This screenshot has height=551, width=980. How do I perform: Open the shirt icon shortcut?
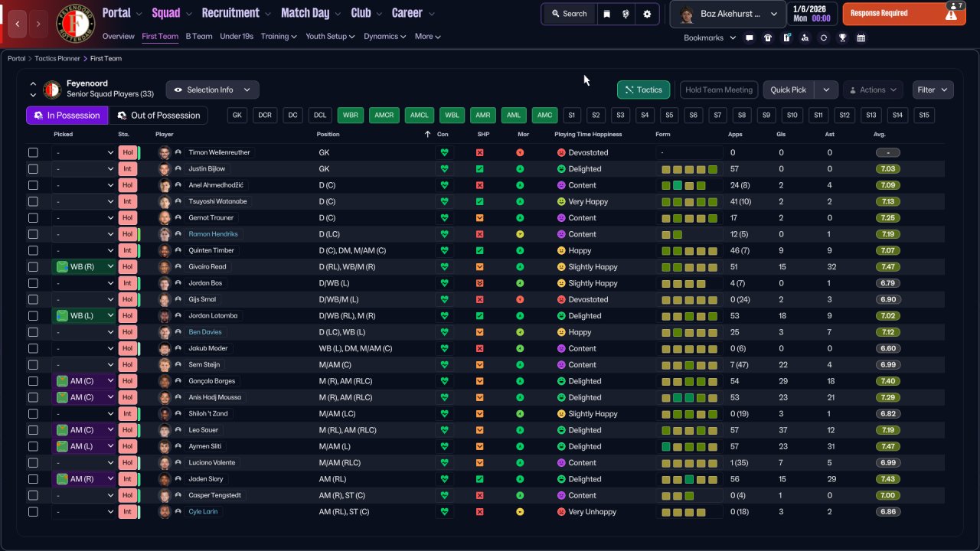tap(768, 37)
